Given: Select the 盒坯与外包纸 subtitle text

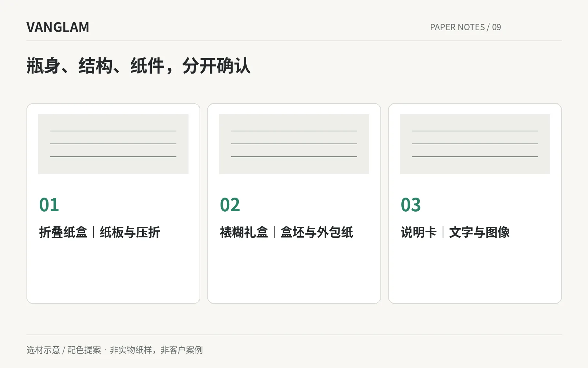Looking at the screenshot, I should 317,232.
